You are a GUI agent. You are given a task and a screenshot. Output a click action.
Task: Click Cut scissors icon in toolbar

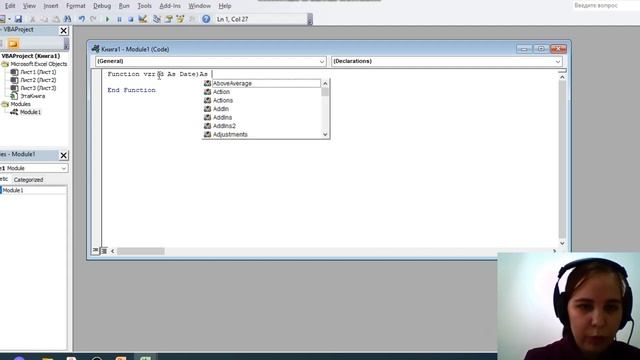(x=33, y=19)
